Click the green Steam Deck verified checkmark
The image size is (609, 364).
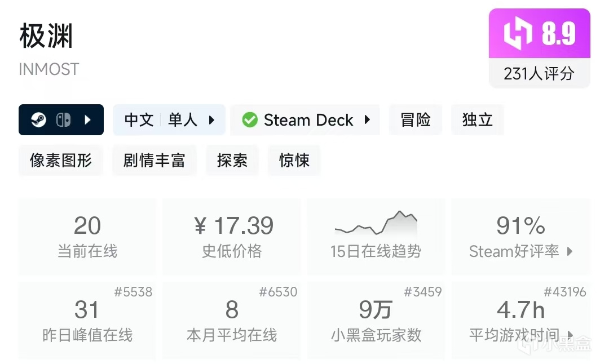click(x=250, y=120)
